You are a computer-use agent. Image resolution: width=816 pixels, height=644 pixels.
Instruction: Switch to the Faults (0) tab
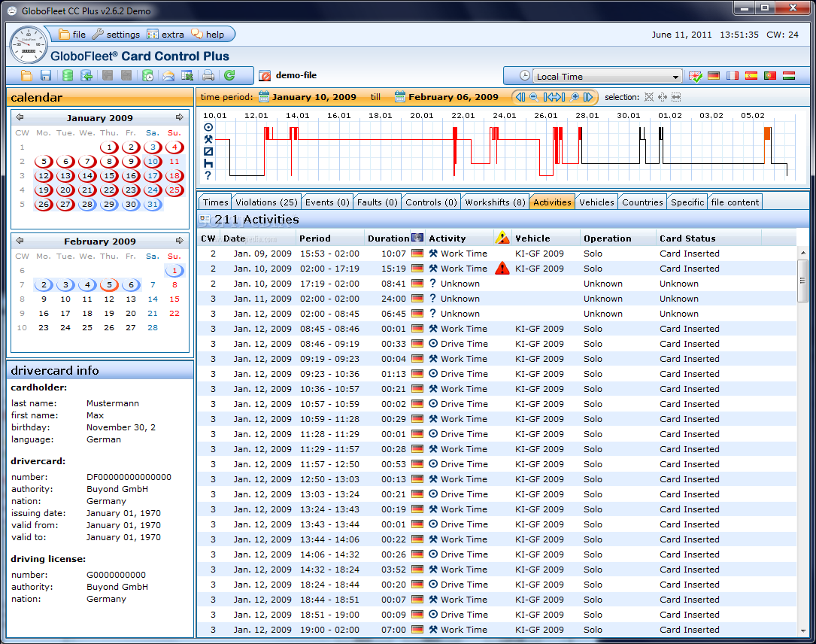coord(377,202)
